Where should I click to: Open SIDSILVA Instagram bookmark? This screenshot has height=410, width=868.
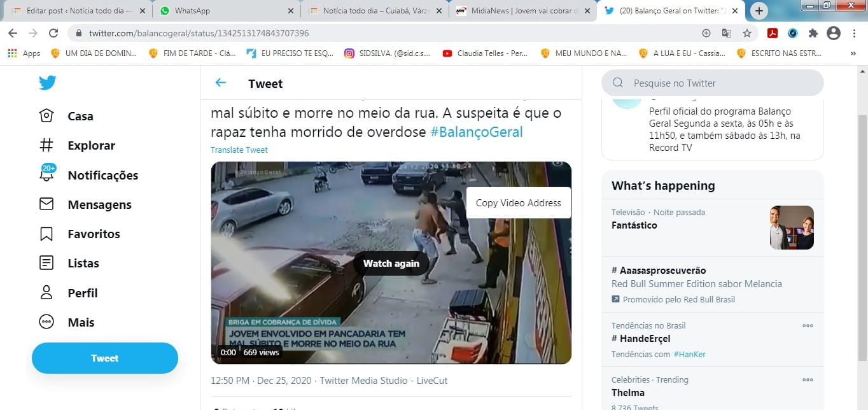[x=388, y=53]
